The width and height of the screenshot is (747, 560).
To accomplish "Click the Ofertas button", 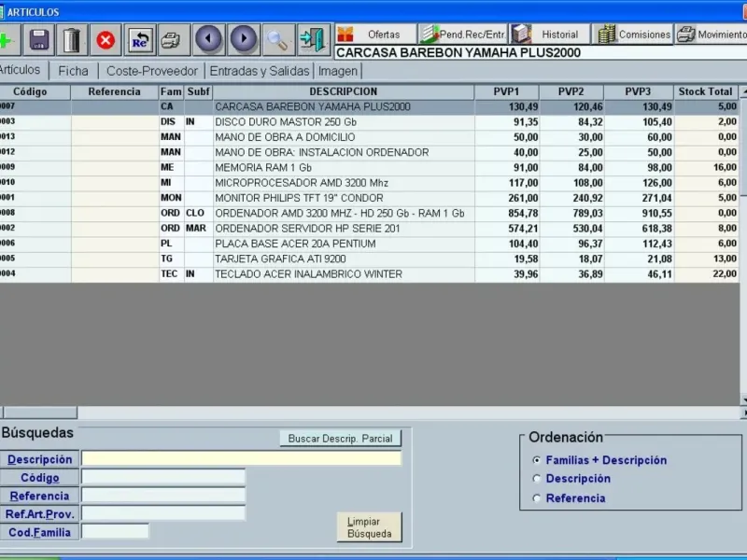I will point(374,35).
